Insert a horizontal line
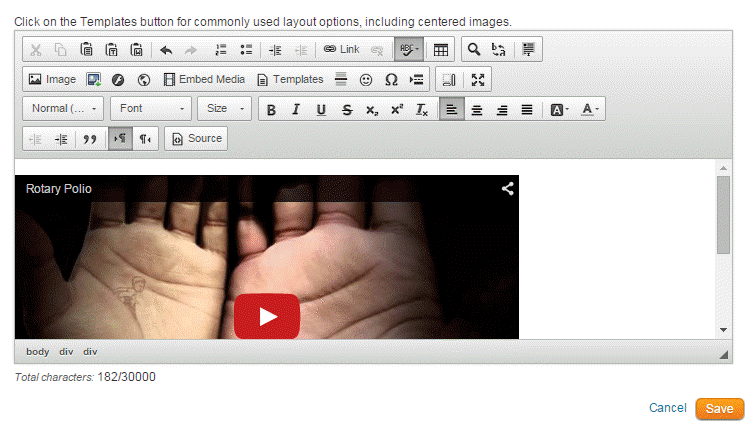 341,79
